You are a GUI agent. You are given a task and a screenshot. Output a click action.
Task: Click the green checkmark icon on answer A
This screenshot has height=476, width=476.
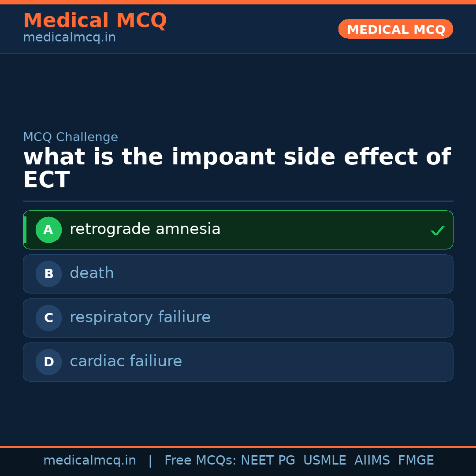point(437,230)
